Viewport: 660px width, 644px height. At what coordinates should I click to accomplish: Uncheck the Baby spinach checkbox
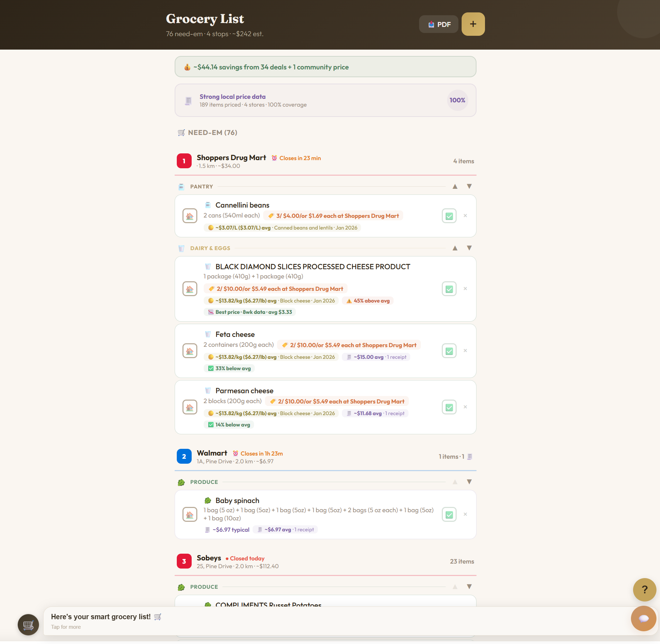pos(449,514)
